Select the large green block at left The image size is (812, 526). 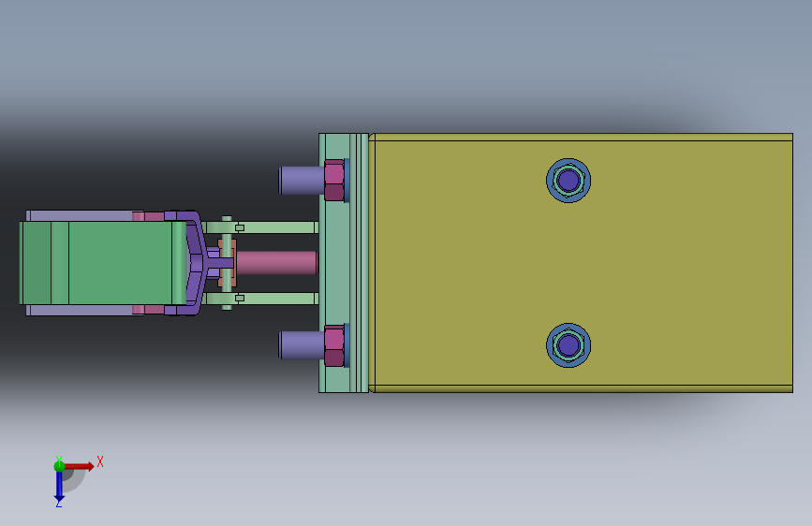[102, 263]
